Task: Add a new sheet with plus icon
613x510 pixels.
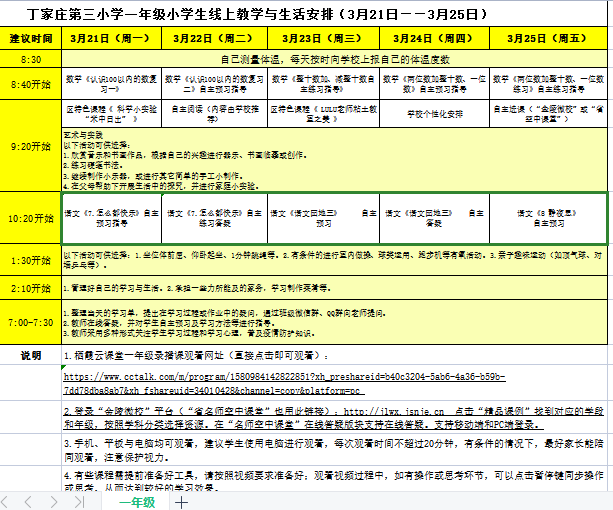Action: [x=181, y=502]
